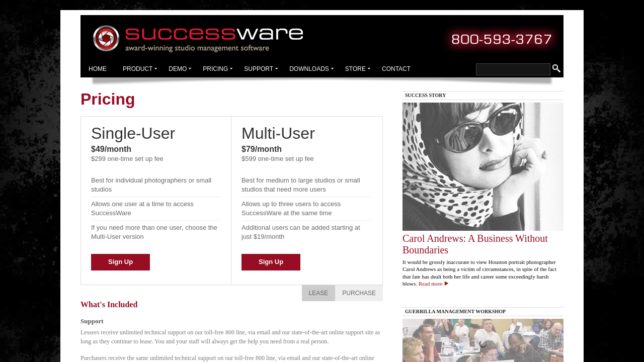Viewport: 644px width, 362px height.
Task: Sign up for the Single-User plan
Action: pyautogui.click(x=120, y=262)
